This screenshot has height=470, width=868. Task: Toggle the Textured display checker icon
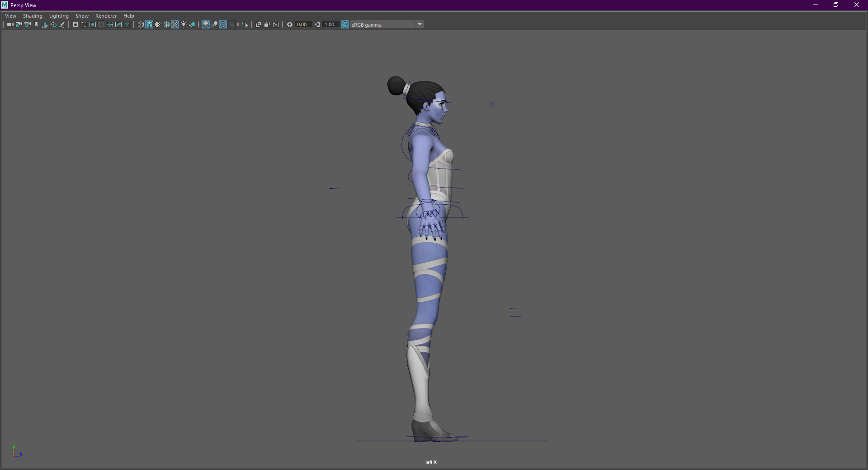pos(175,24)
